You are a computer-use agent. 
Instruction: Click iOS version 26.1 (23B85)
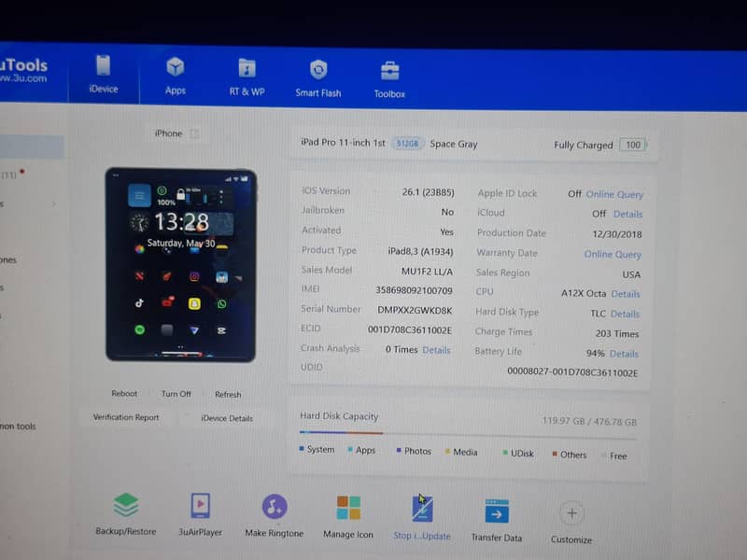(428, 192)
